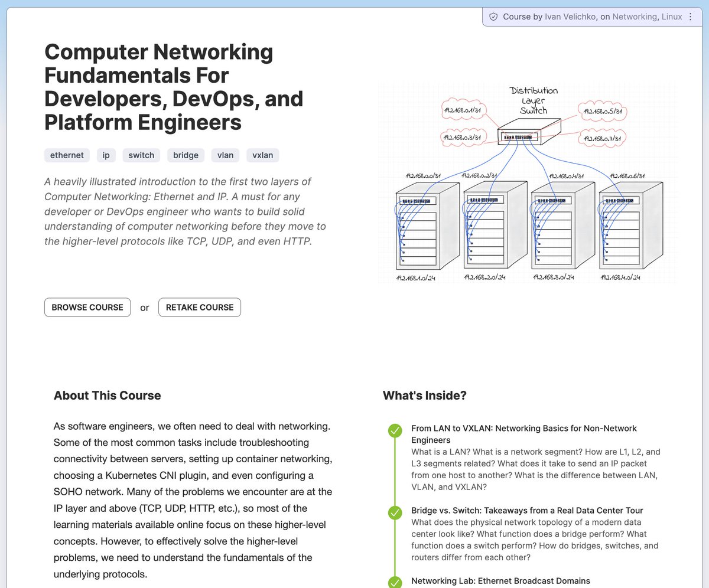Click the data center topology lesson description
The height and width of the screenshot is (588, 709).
(535, 540)
